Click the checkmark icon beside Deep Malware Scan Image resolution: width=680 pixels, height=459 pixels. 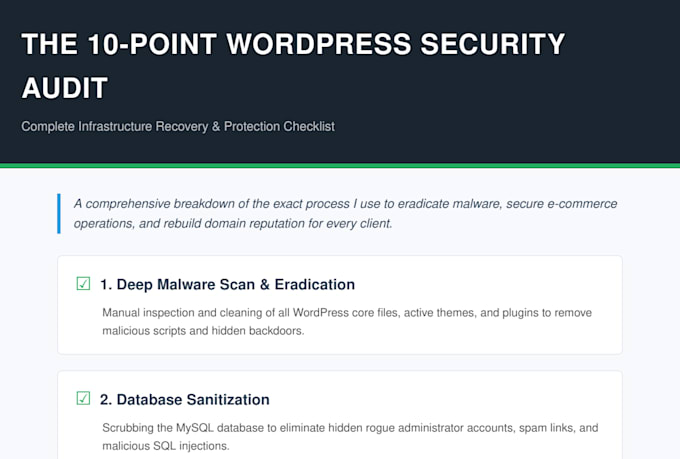83,284
